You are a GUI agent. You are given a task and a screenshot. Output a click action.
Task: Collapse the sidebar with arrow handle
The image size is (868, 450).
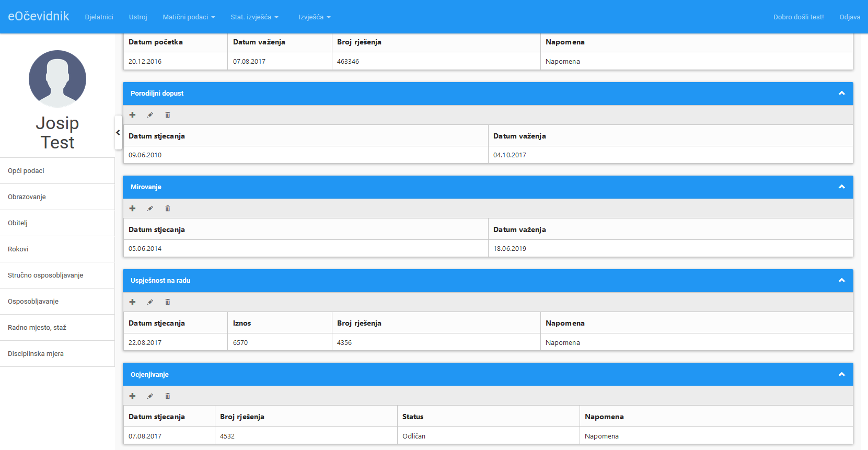tap(118, 133)
